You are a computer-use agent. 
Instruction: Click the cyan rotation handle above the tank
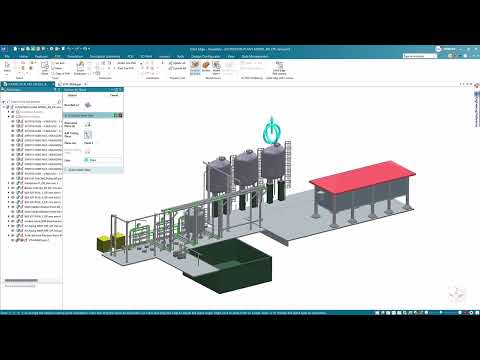coord(272,131)
